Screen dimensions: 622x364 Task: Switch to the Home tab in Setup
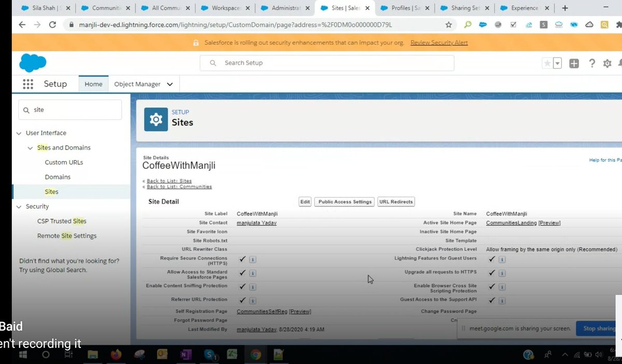pos(93,84)
